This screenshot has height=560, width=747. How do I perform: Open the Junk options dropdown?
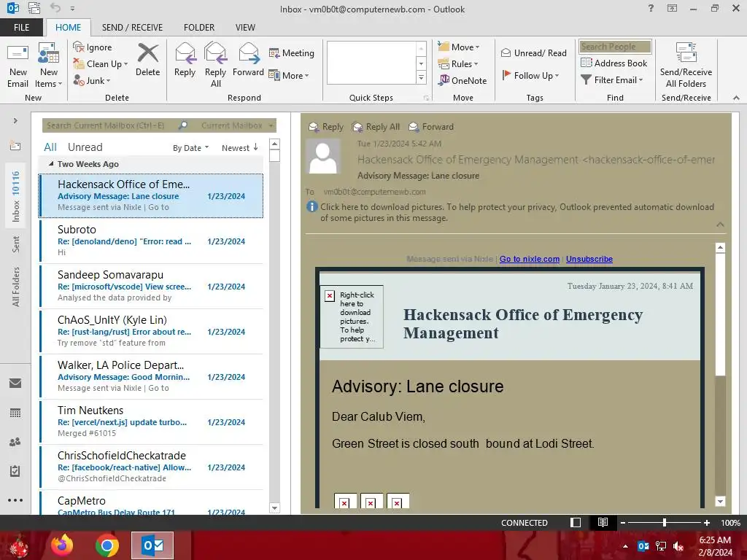[x=92, y=80]
